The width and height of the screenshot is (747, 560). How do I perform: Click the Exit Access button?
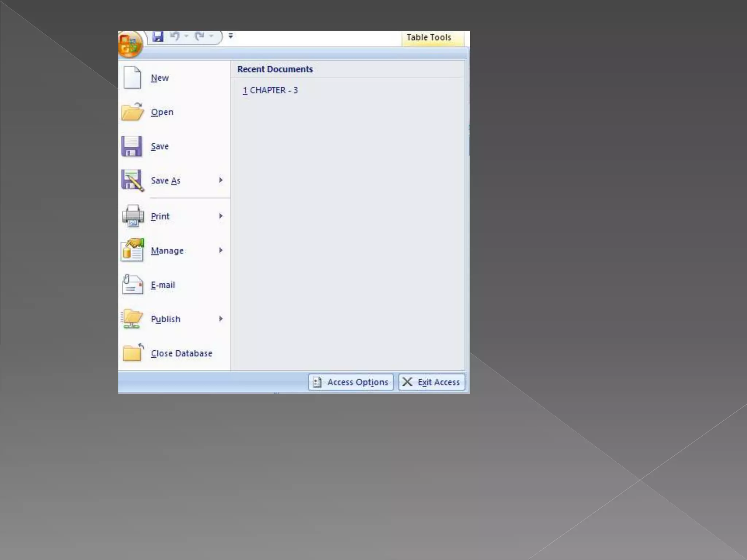point(432,382)
